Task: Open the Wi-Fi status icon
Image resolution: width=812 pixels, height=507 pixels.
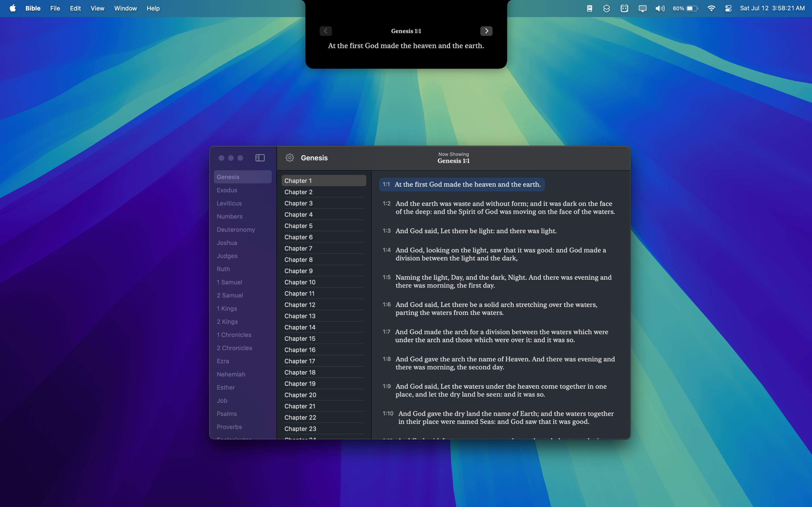Action: (x=711, y=8)
